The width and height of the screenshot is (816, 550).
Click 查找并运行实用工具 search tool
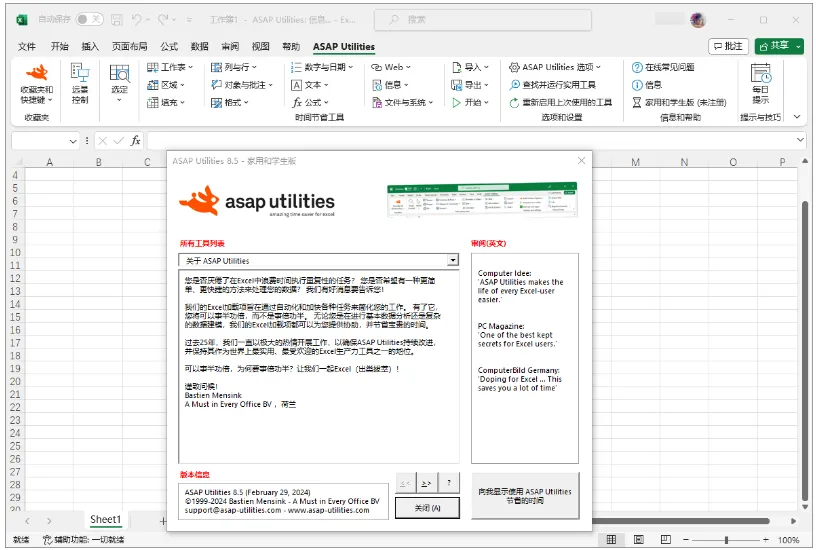click(x=552, y=85)
